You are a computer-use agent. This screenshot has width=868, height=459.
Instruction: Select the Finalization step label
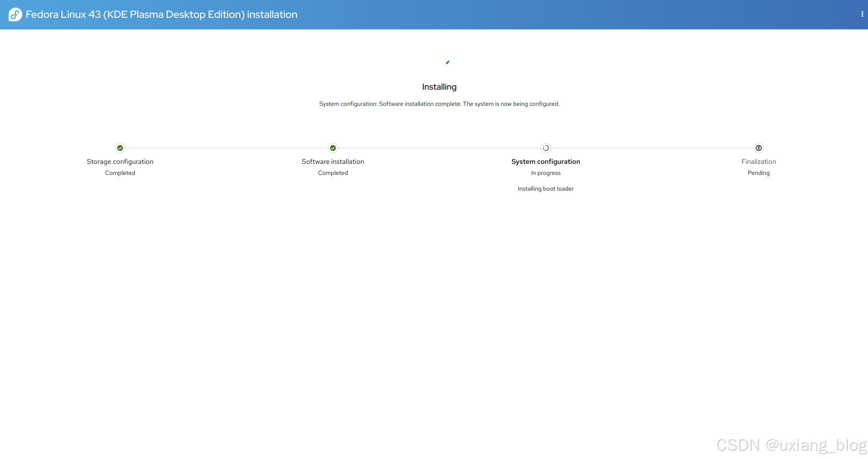(x=758, y=161)
